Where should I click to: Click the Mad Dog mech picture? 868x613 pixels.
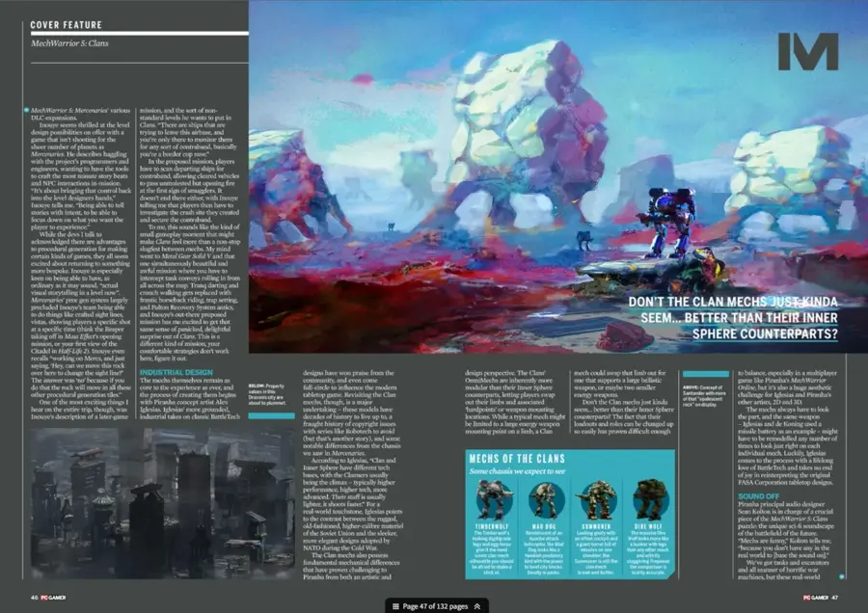545,499
